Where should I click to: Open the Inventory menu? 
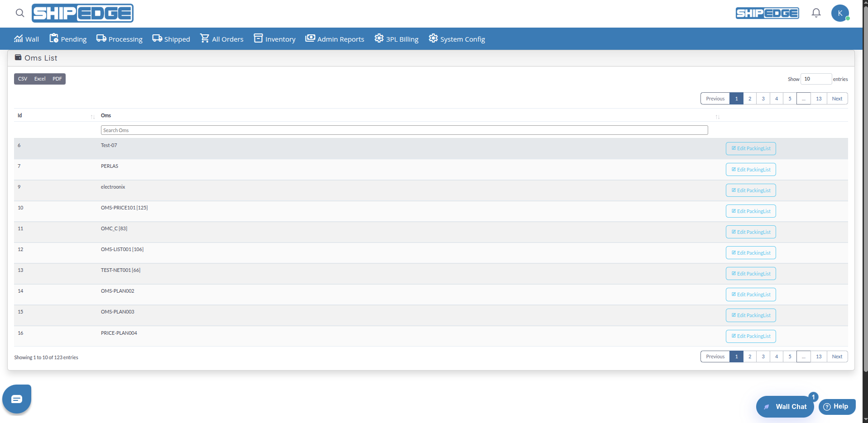click(274, 39)
